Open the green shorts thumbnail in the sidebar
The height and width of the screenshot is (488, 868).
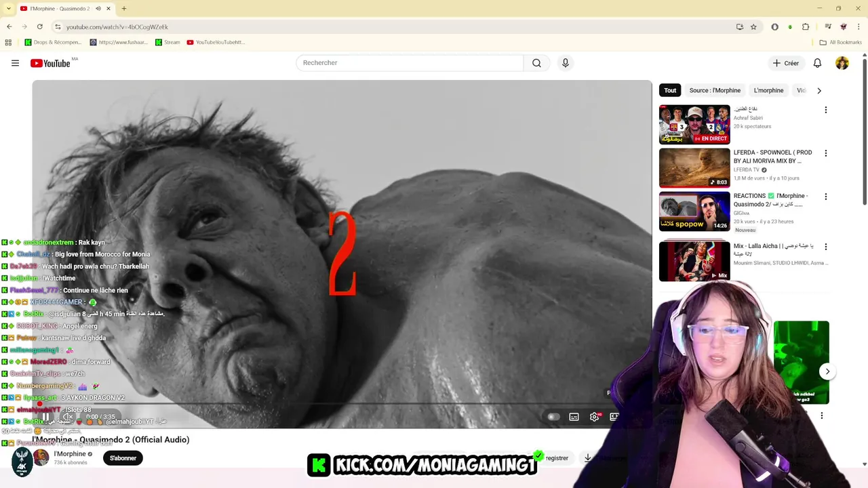pyautogui.click(x=801, y=362)
